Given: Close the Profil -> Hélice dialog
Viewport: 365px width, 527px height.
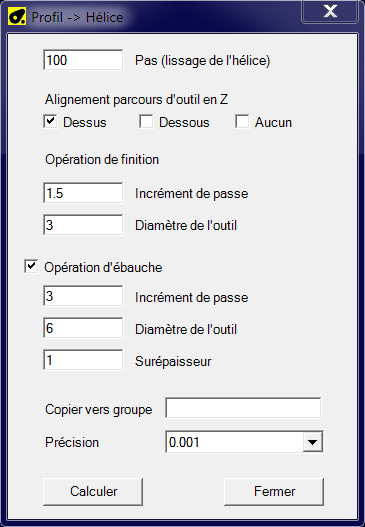Looking at the screenshot, I should click(x=330, y=11).
